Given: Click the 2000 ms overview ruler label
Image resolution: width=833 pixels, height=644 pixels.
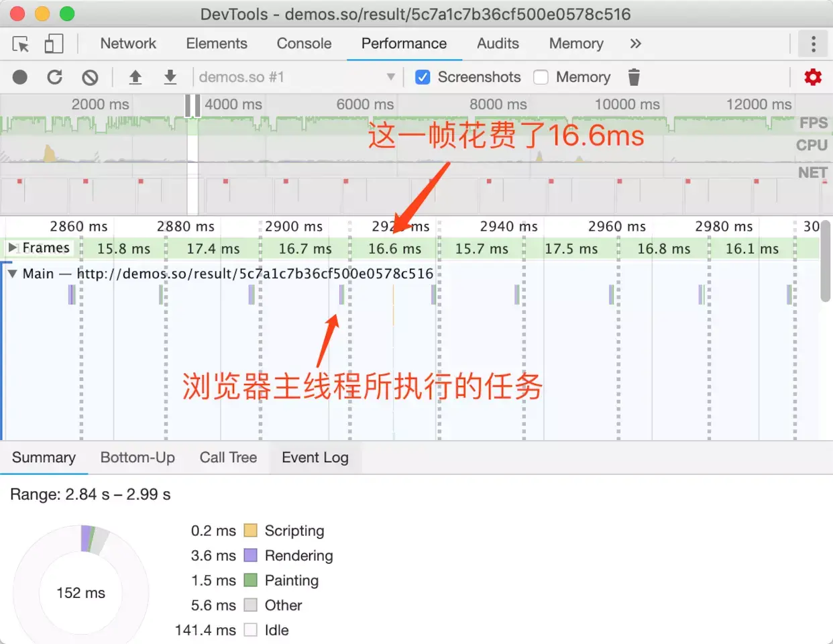Looking at the screenshot, I should coord(100,105).
